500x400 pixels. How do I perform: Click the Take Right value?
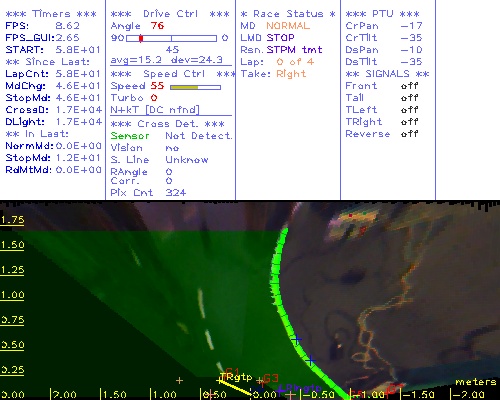pos(291,74)
